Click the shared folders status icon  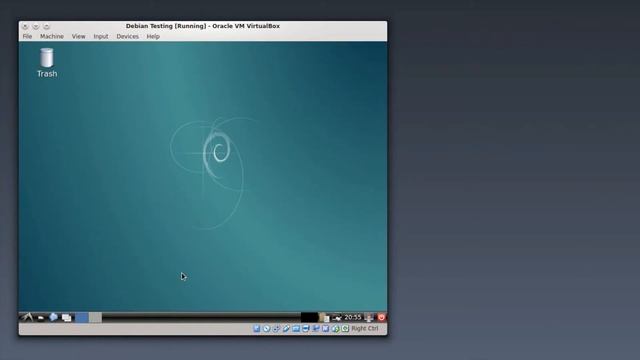pyautogui.click(x=296, y=328)
